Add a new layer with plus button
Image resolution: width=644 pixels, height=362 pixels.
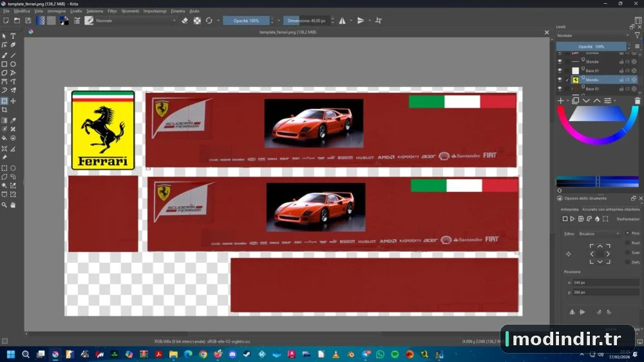(x=561, y=100)
